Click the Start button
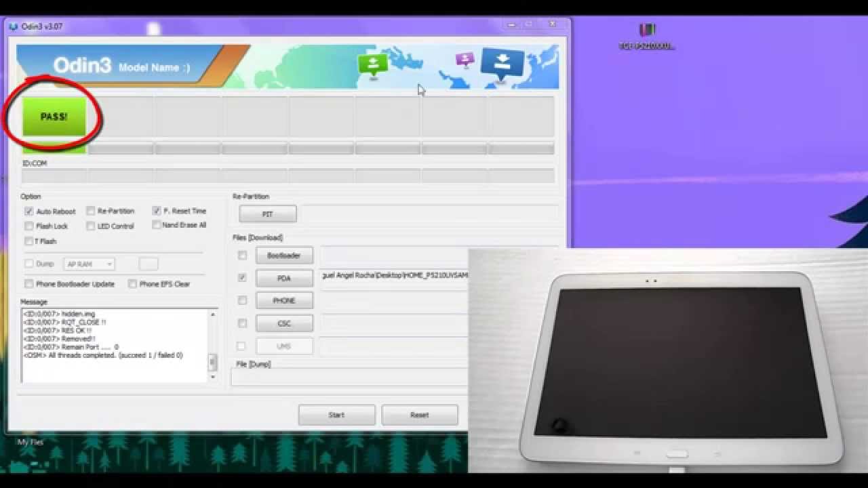Screen dimensions: 868x488 [x=337, y=415]
